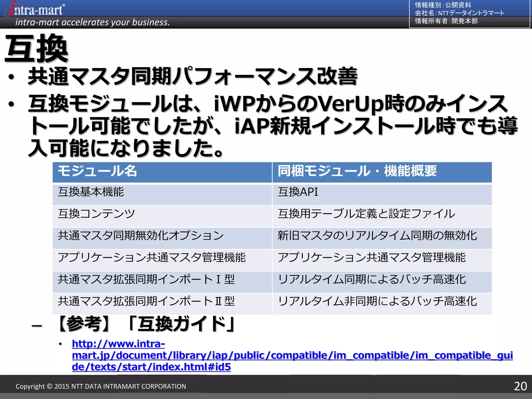Viewport: 532px width, 399px height.
Task: Select the slide title 互換
Action: click(x=36, y=49)
